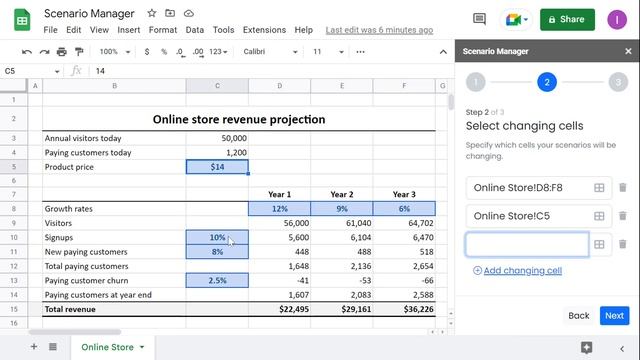This screenshot has height=360, width=640.
Task: Select the column C header
Action: (x=217, y=86)
